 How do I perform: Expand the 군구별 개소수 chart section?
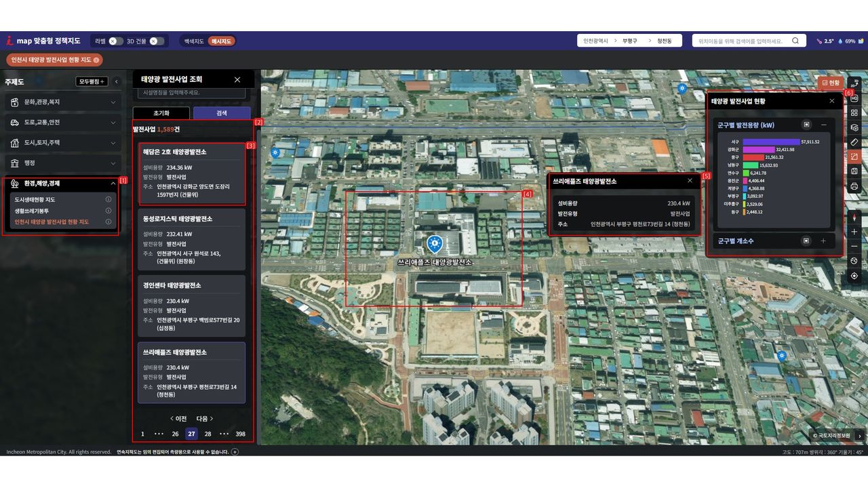(x=823, y=241)
